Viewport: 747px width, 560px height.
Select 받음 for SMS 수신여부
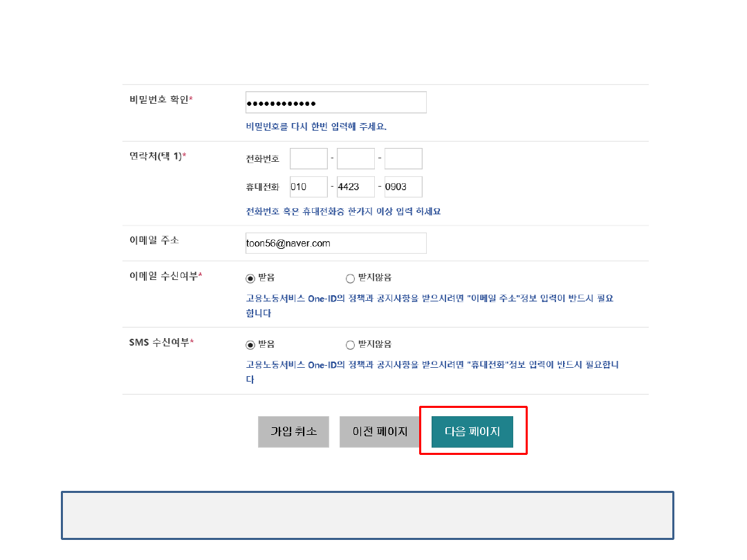[250, 345]
